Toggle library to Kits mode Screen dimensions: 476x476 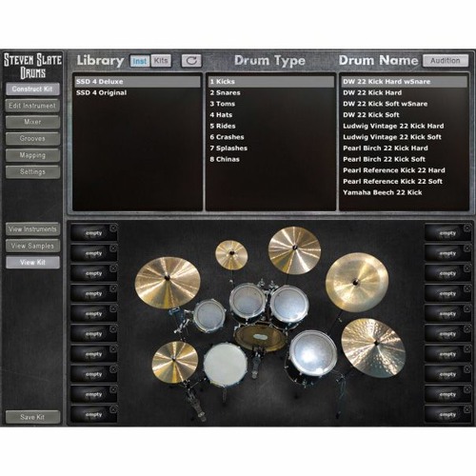161,61
